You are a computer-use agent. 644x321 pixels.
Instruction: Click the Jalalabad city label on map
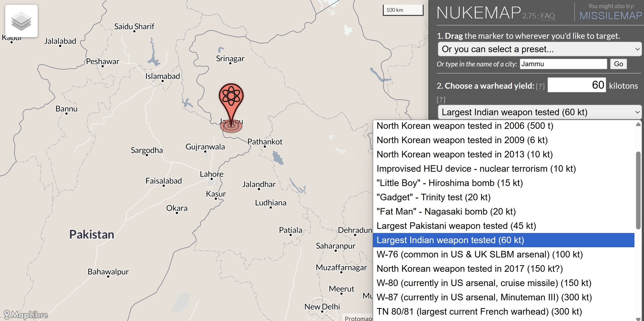60,41
